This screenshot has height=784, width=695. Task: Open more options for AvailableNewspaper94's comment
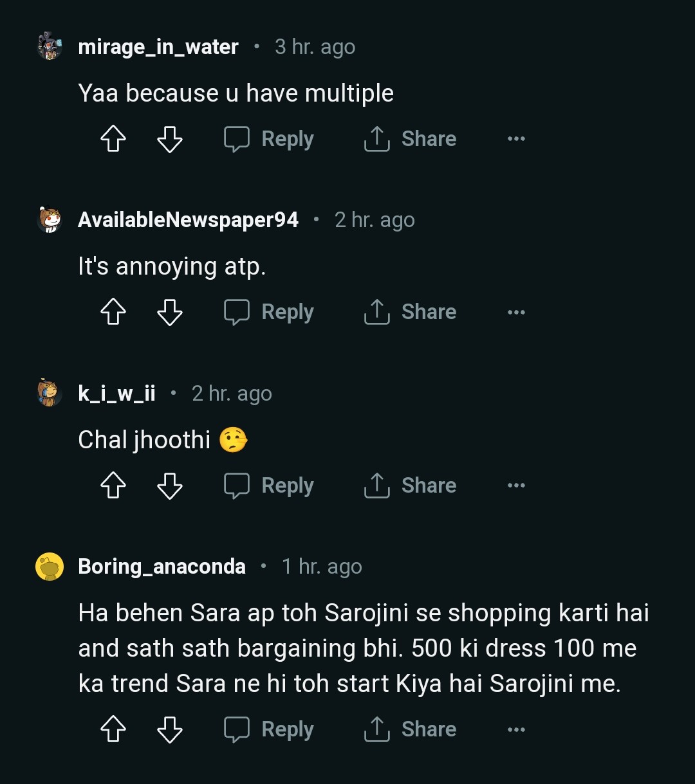click(x=516, y=313)
